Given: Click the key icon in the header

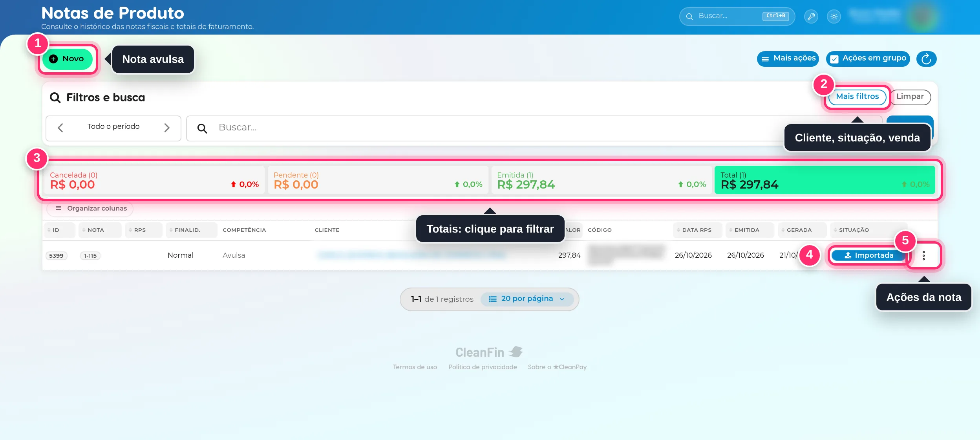Looking at the screenshot, I should click(811, 16).
